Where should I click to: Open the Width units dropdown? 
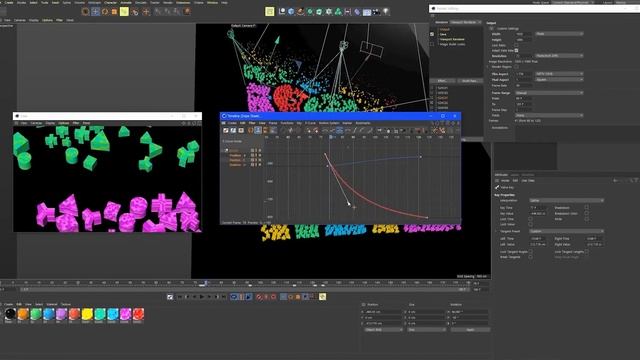click(x=559, y=34)
